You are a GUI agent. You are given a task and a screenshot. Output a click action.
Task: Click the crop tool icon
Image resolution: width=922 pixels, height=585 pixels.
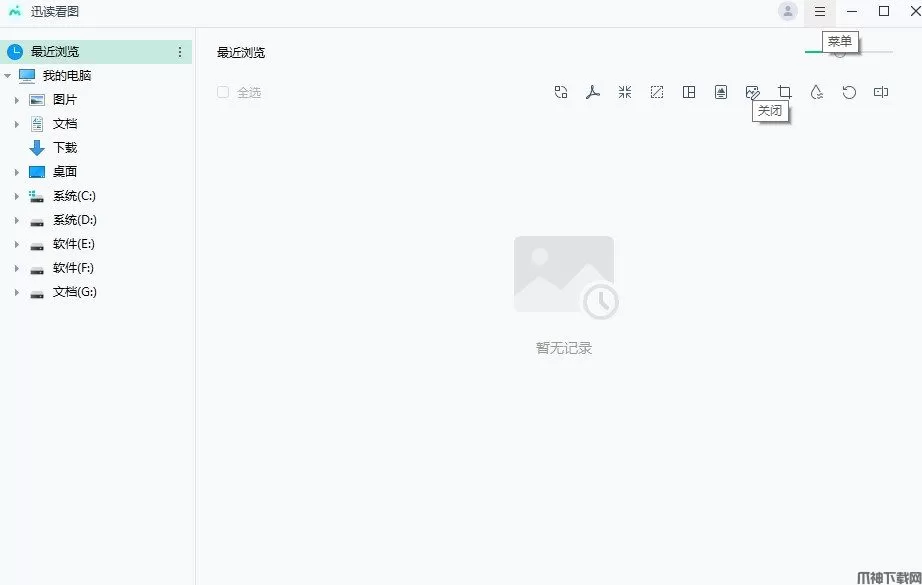(x=785, y=92)
